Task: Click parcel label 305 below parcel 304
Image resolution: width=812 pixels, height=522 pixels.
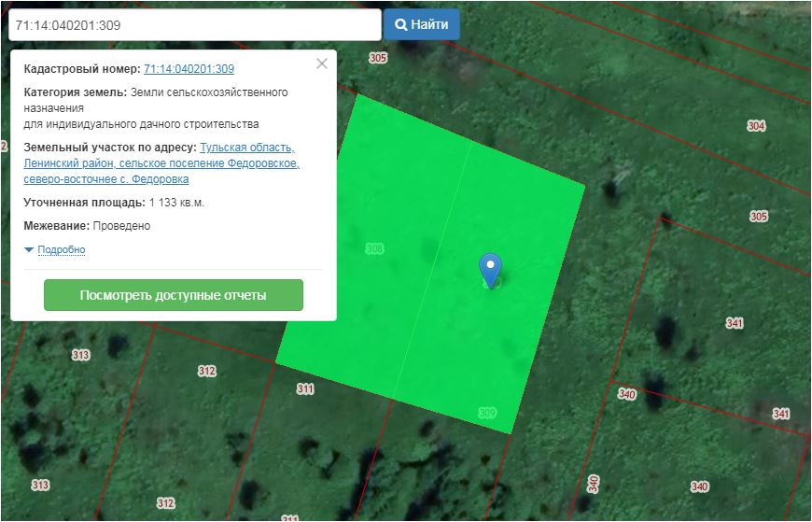Action: 759,217
